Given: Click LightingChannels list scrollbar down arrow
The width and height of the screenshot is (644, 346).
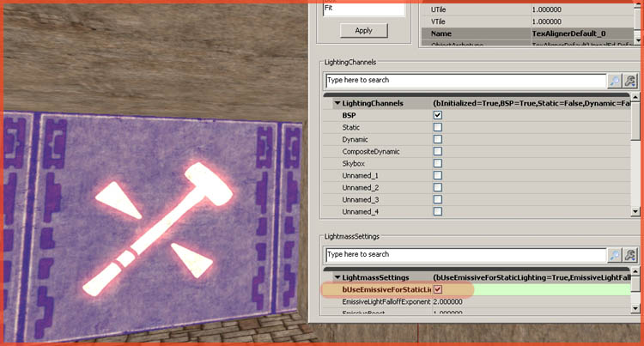Looking at the screenshot, I should (635, 212).
